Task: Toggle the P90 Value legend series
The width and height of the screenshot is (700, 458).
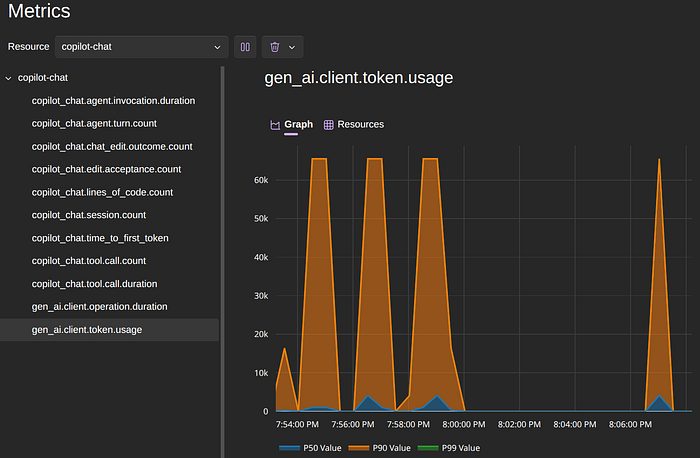Action: click(379, 448)
